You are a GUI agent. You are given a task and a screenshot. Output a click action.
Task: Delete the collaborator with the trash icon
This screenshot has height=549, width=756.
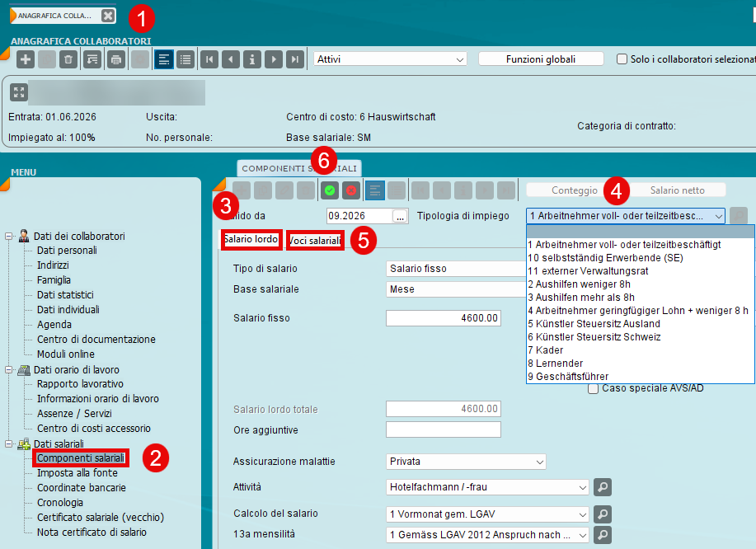[68, 59]
